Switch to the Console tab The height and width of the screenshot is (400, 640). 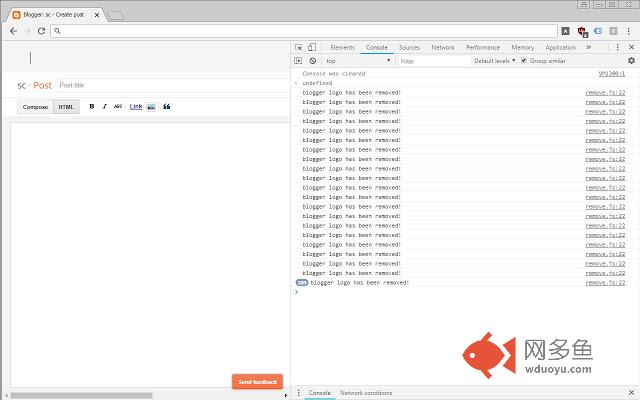[x=376, y=47]
